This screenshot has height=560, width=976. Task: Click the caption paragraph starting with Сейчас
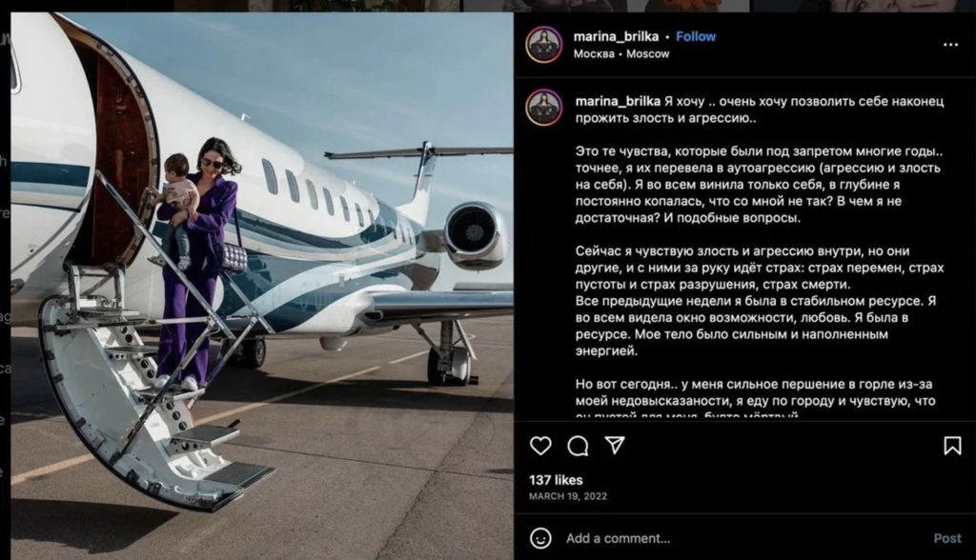760,268
